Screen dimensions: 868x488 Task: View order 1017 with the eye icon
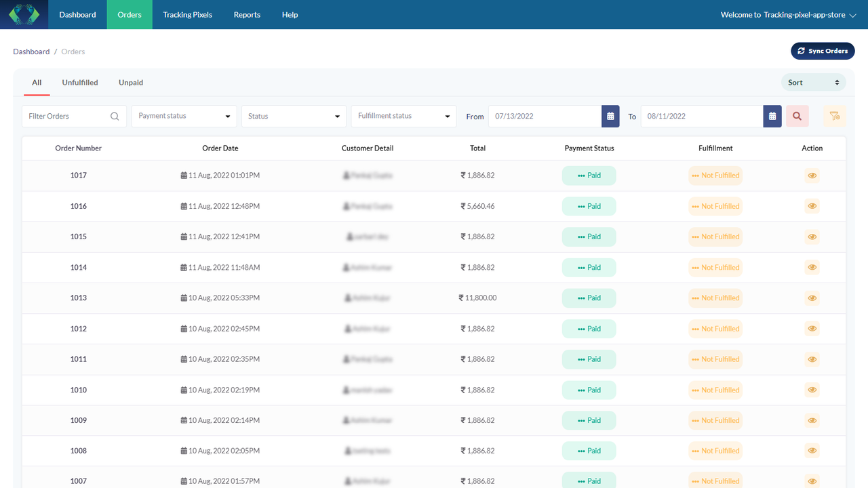[x=812, y=176]
